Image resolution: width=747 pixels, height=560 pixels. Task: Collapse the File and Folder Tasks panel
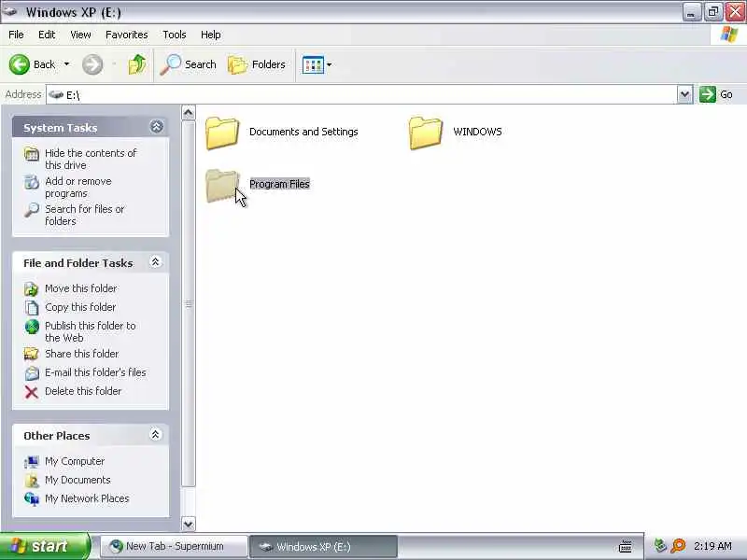point(155,262)
